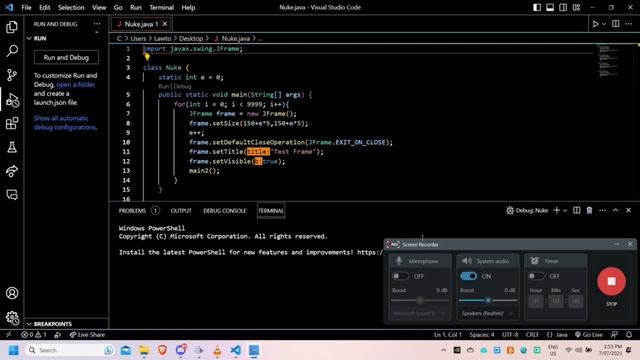
Task: Open Run and Debug panel more actions
Action: (x=97, y=24)
